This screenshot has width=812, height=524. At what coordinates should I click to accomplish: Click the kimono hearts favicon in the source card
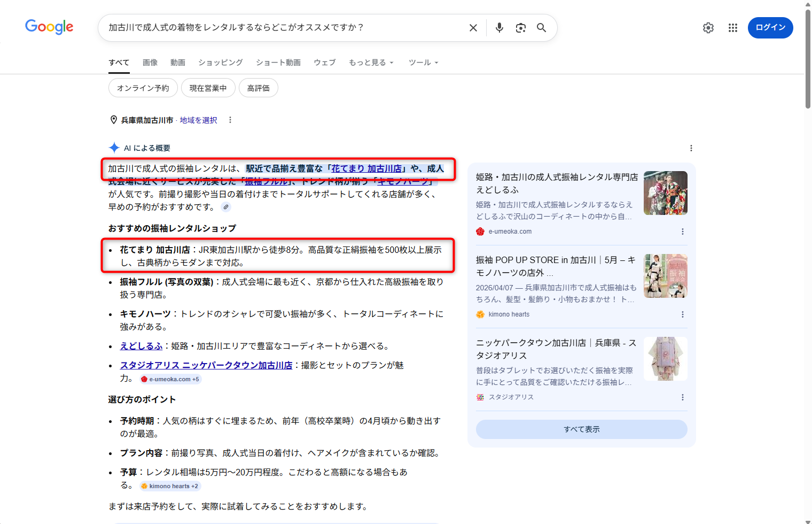(x=480, y=314)
